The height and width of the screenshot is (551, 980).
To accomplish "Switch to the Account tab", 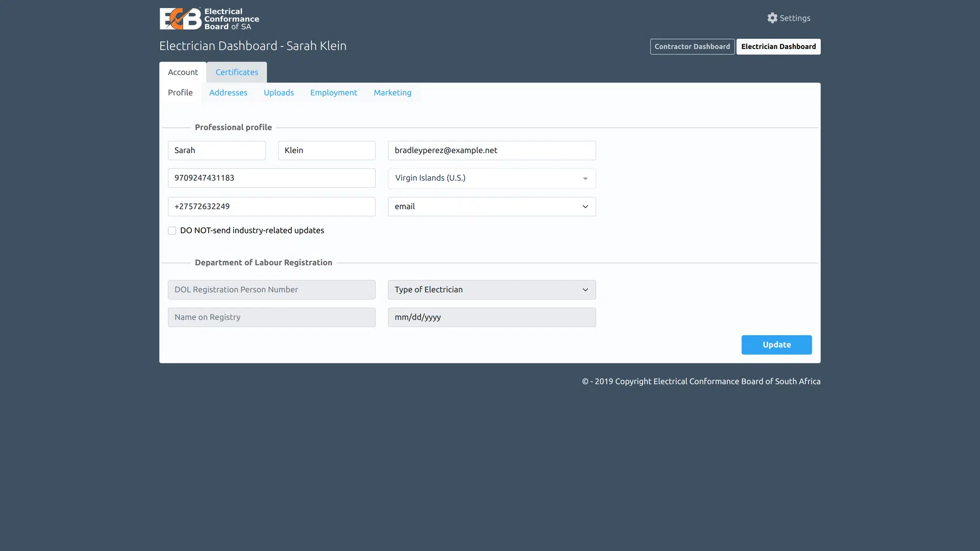I will [182, 71].
